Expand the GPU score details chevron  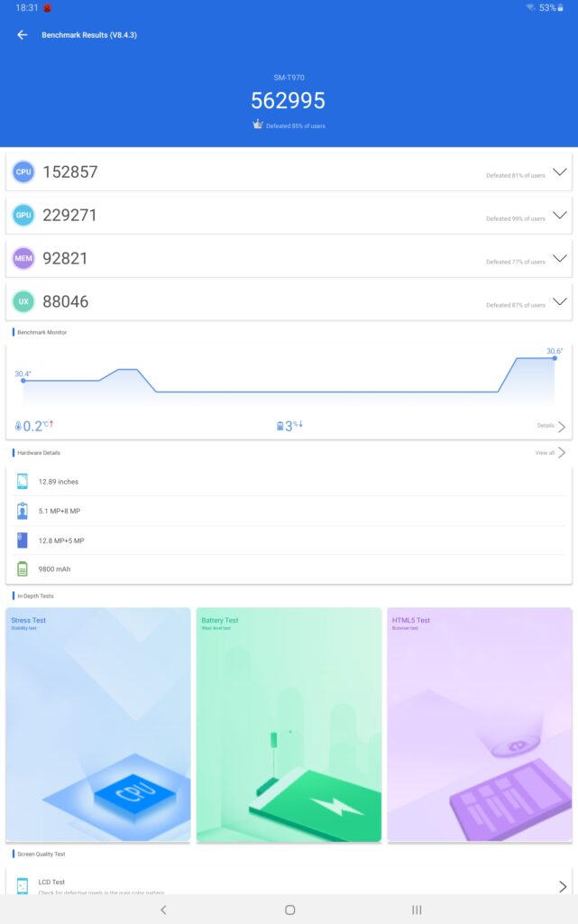tap(559, 215)
